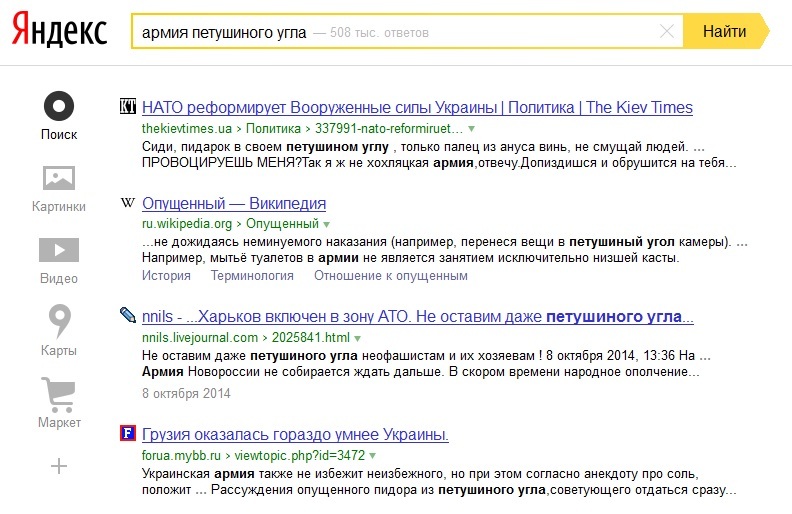Click Опущенный breadcrumb under Wikipedia result

pos(282,224)
